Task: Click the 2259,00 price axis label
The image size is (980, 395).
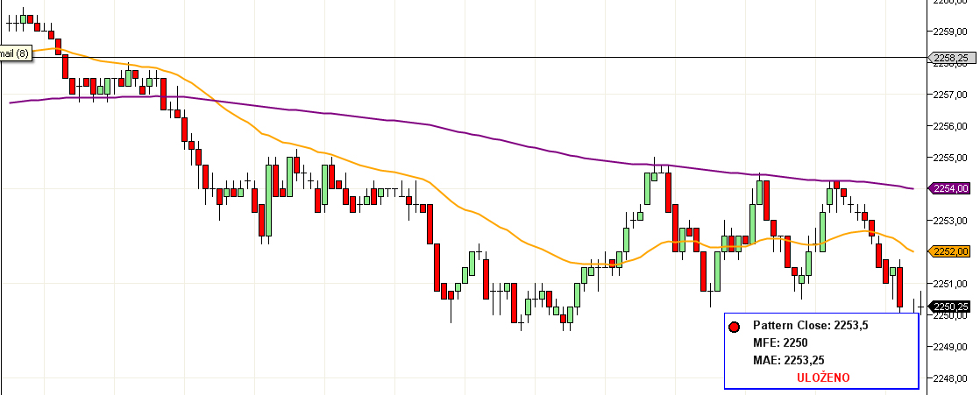Action: click(x=953, y=32)
